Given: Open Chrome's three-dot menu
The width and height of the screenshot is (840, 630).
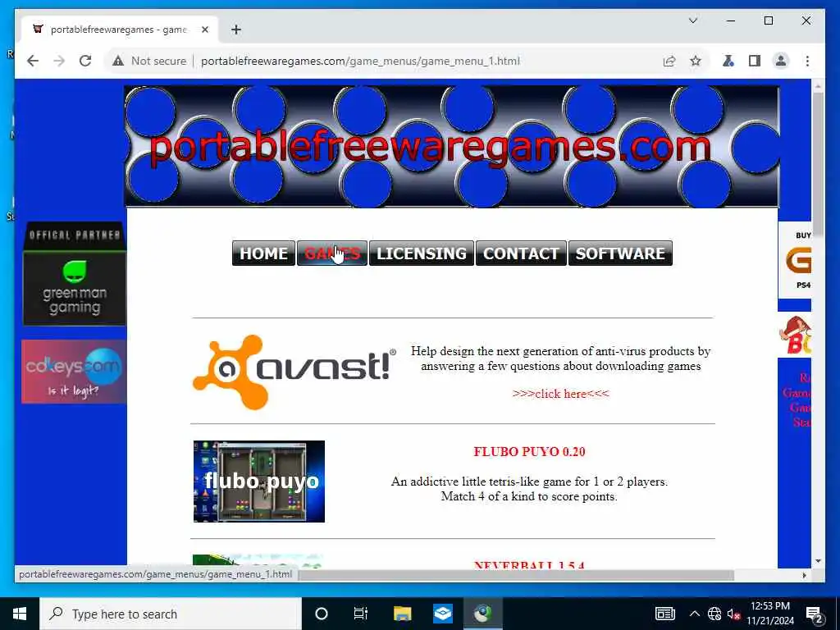Looking at the screenshot, I should 807,61.
